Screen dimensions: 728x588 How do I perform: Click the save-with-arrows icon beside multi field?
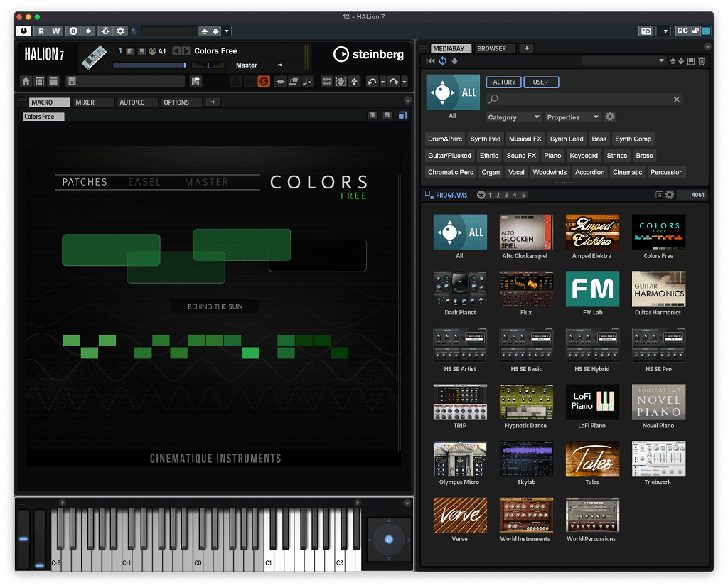coord(196,81)
